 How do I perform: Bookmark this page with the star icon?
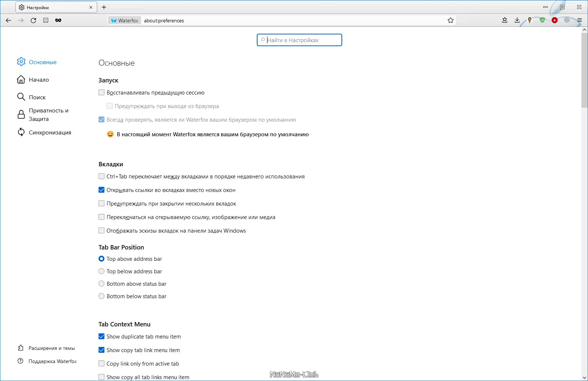[x=451, y=21]
